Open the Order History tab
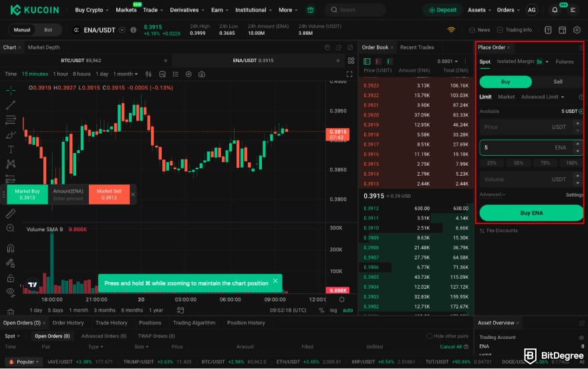Image resolution: width=588 pixels, height=369 pixels. click(x=68, y=323)
